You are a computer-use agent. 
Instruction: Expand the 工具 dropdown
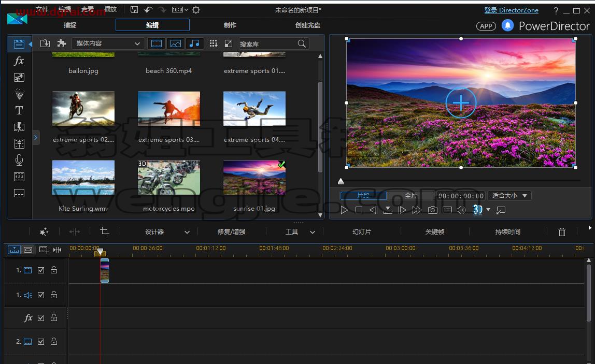[300, 231]
